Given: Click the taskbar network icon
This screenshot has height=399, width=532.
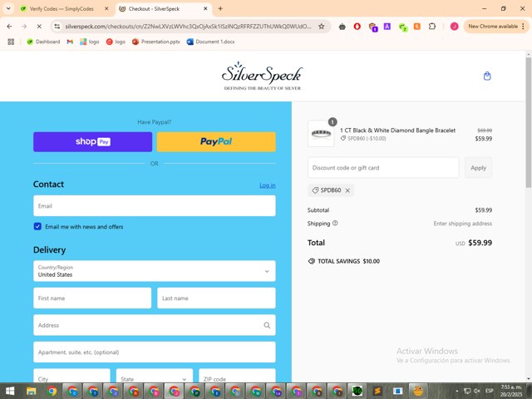Looking at the screenshot, I should click(467, 392).
